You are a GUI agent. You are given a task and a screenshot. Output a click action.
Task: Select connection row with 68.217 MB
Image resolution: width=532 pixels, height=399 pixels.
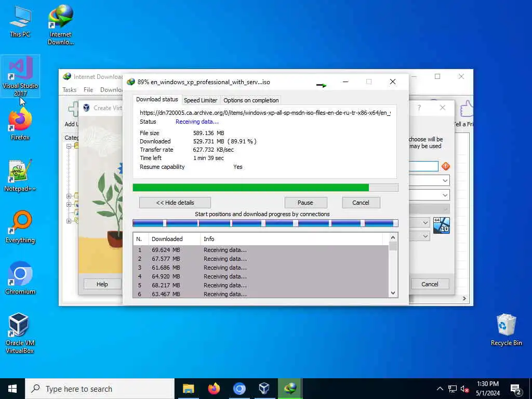[261, 285]
